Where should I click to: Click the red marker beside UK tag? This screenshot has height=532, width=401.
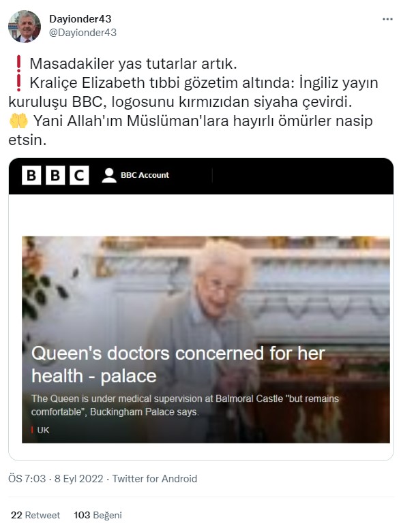point(32,430)
